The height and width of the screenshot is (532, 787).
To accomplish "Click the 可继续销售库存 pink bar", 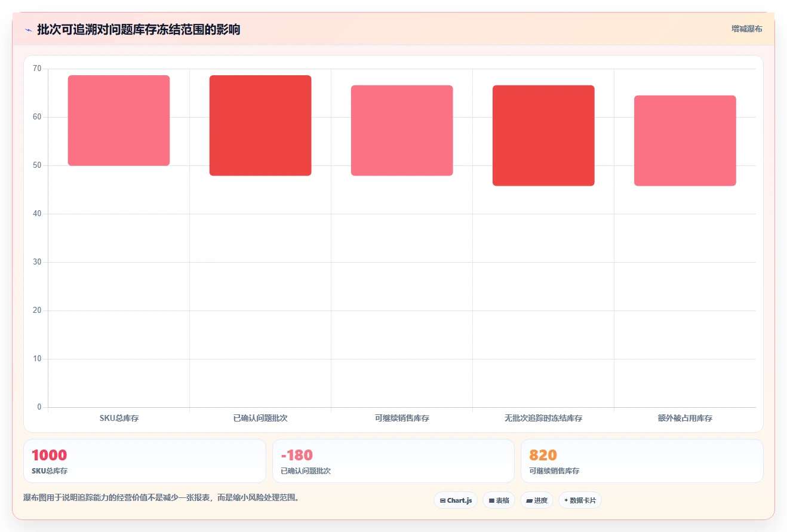I will (402, 131).
